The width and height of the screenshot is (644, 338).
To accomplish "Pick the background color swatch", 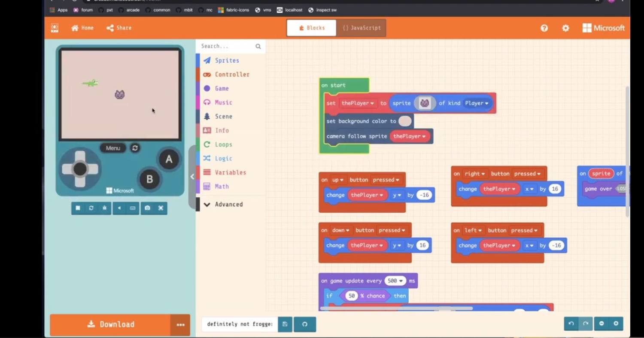I will [x=405, y=121].
